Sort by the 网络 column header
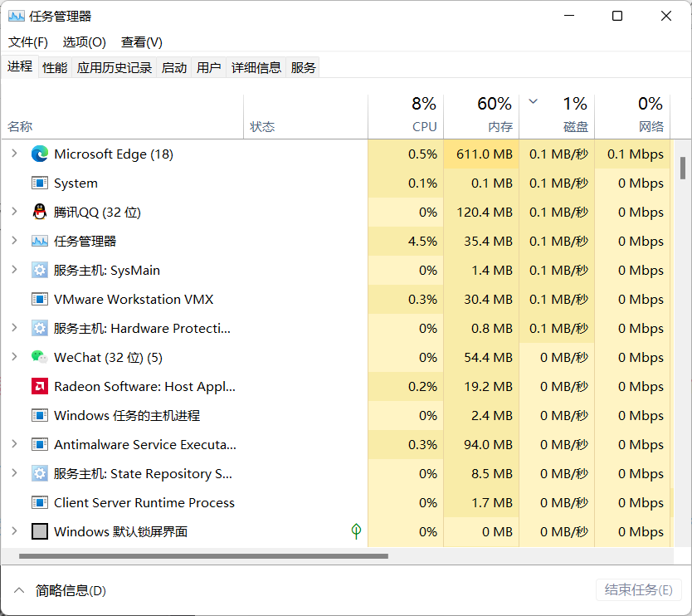This screenshot has width=692, height=616. pyautogui.click(x=632, y=116)
